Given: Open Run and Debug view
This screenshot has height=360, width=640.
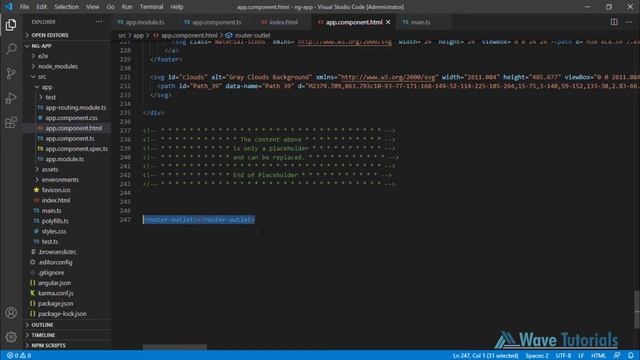Looking at the screenshot, I should [x=11, y=98].
